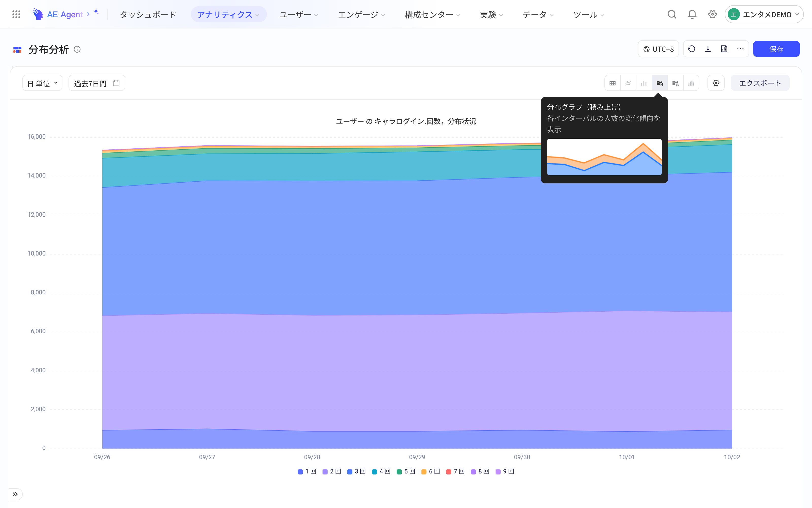The height and width of the screenshot is (508, 812).
Task: Expand the 構成センター menu
Action: 432,14
